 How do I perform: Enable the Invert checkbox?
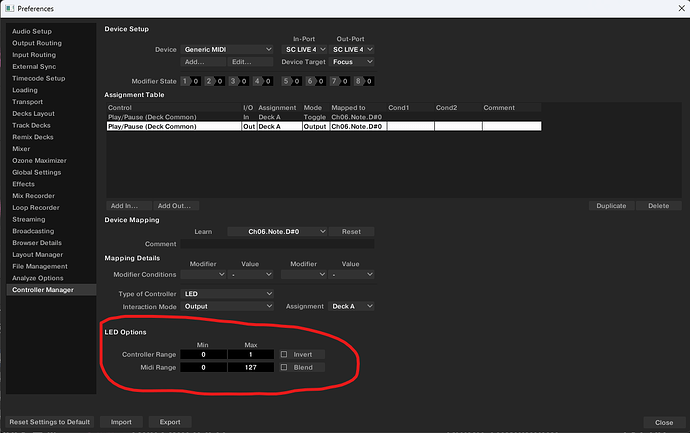[x=284, y=355]
